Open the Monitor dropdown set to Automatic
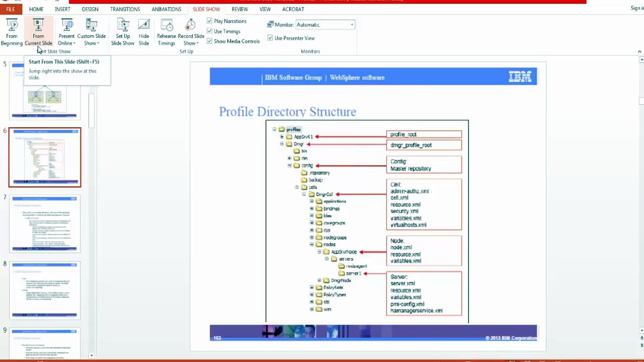Image resolution: width=644 pixels, height=362 pixels. click(325, 25)
